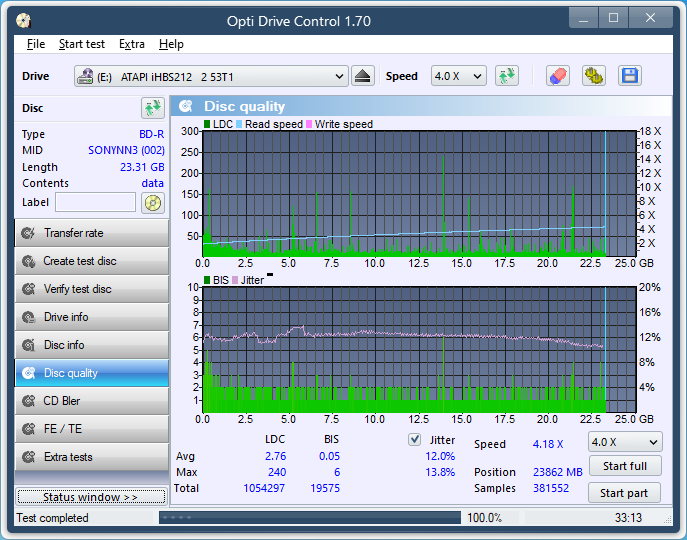687x540 pixels.
Task: Click the eject disc icon
Action: tap(362, 76)
